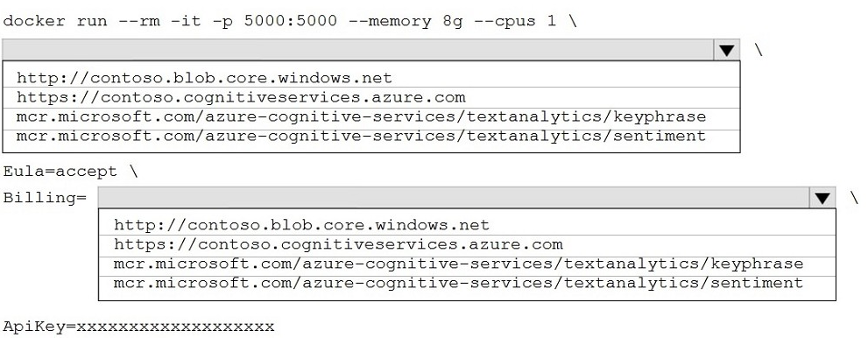Select the sentiment option in the Billing list
Screen dimensions: 868x338
point(467,283)
